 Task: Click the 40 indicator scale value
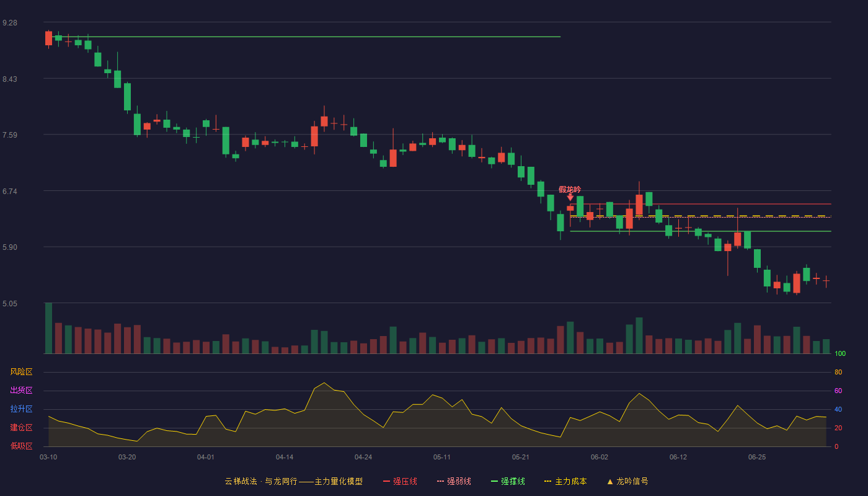[x=838, y=409]
